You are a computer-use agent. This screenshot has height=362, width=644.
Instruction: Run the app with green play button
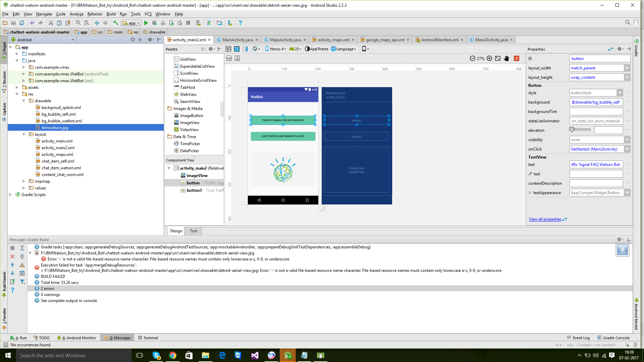coord(146,23)
